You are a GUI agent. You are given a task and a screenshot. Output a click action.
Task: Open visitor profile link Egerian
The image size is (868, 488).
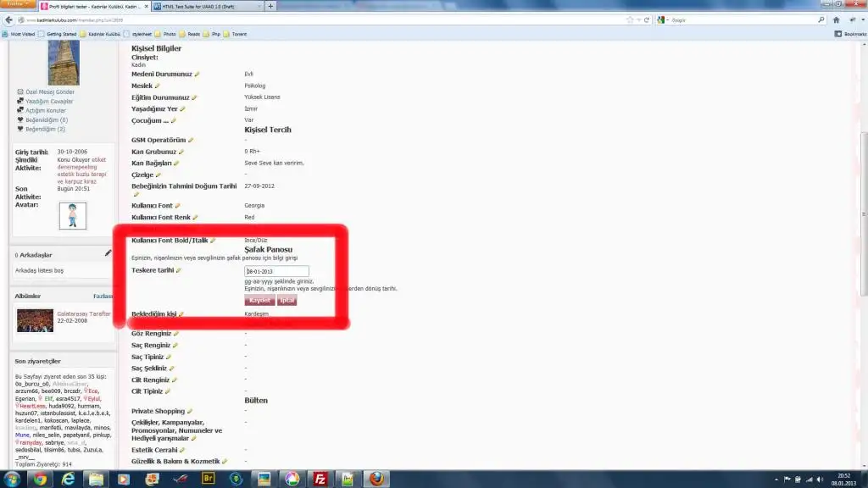click(25, 398)
